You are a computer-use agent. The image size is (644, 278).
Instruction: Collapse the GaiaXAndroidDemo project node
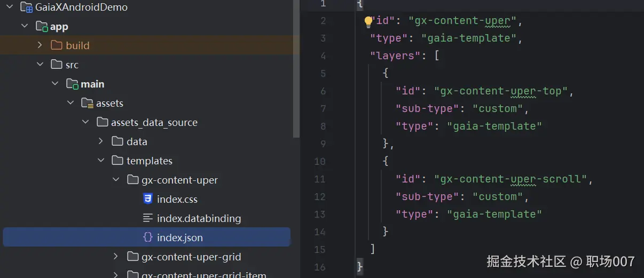(9, 7)
